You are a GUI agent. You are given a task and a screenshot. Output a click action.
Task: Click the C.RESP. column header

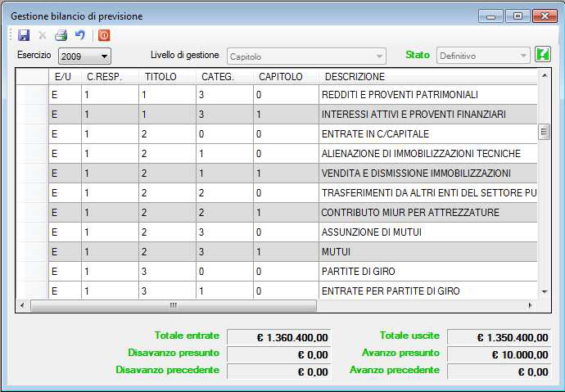pyautogui.click(x=110, y=77)
